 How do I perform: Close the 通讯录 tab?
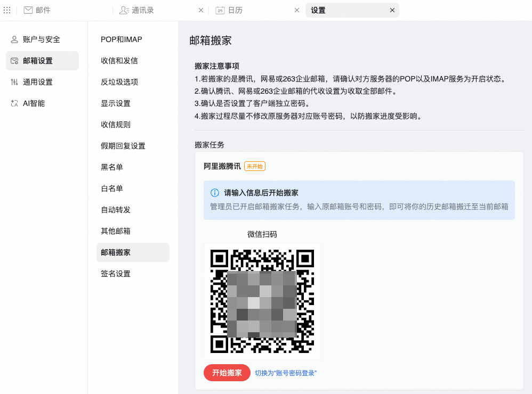pos(201,10)
